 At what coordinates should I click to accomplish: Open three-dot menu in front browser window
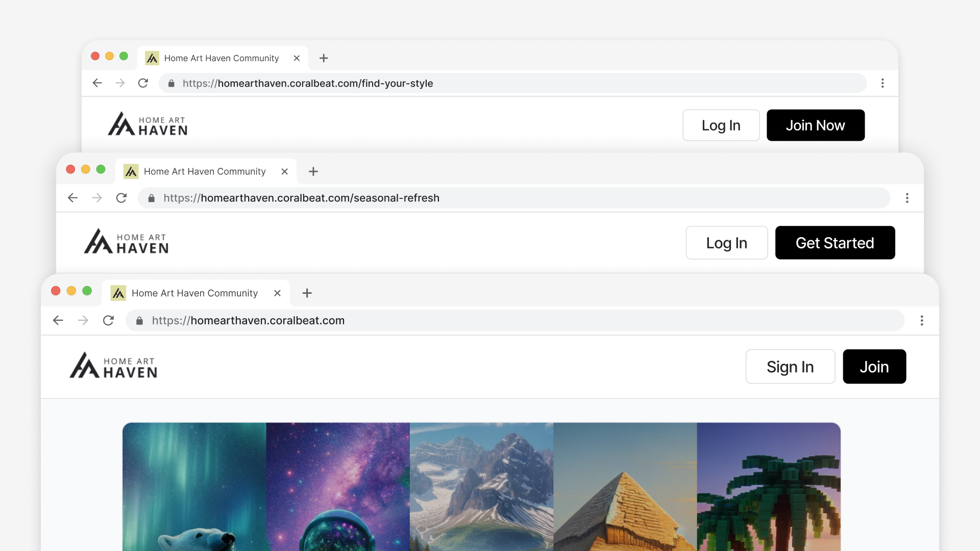921,320
